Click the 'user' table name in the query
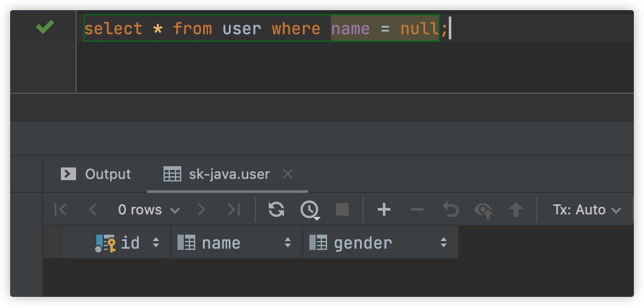644x307 pixels. coord(242,29)
